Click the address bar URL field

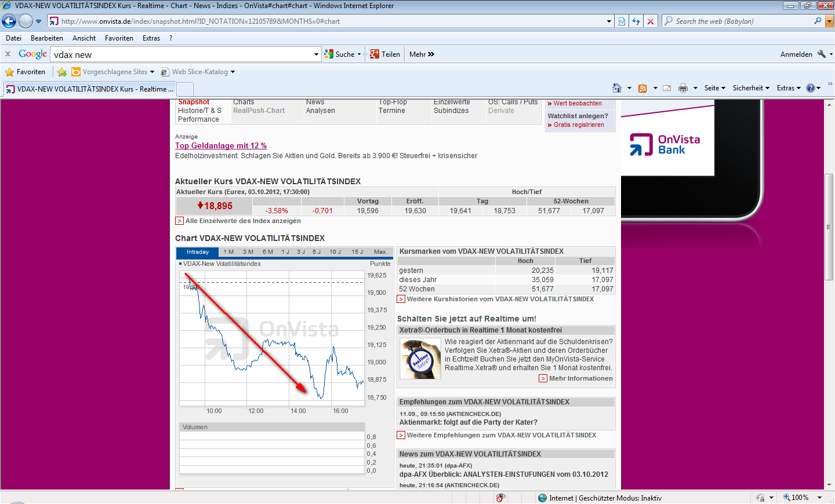(x=326, y=21)
